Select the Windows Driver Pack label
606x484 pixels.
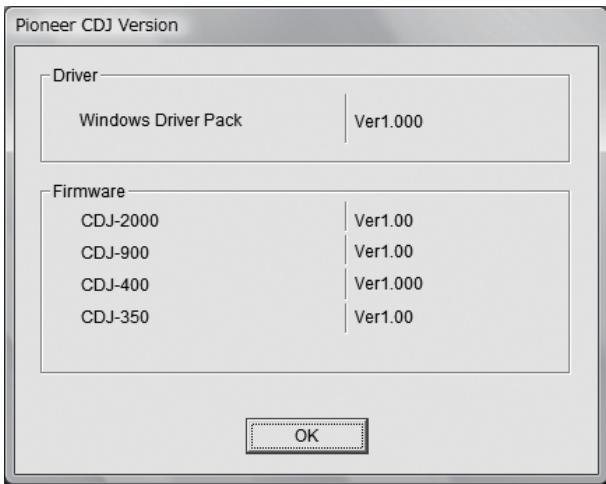[x=160, y=120]
